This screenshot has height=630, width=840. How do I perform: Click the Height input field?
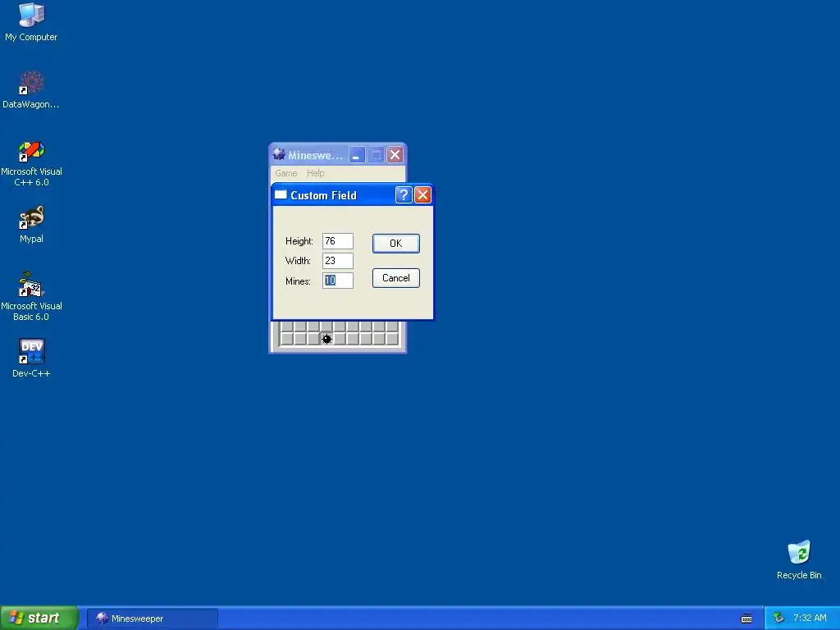(337, 241)
